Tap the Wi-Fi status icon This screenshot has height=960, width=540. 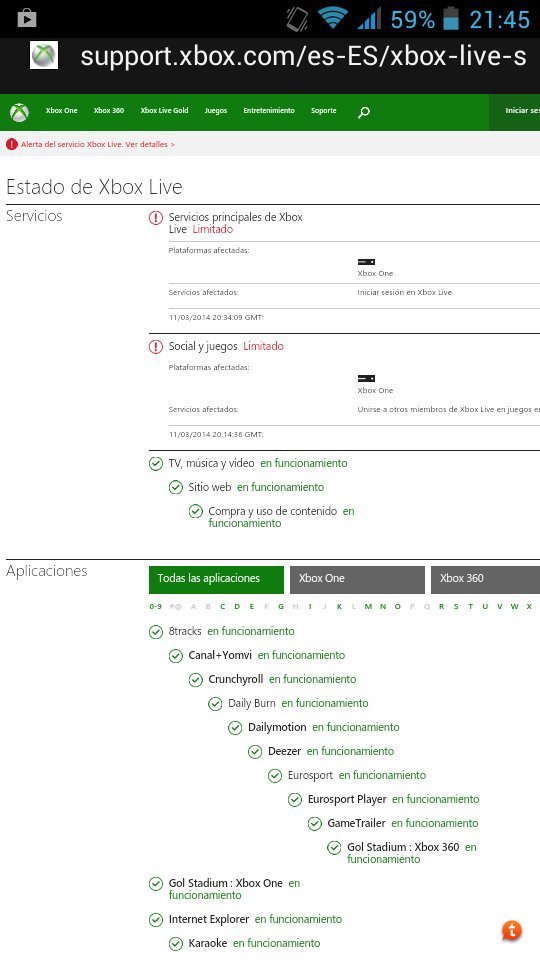coord(333,19)
